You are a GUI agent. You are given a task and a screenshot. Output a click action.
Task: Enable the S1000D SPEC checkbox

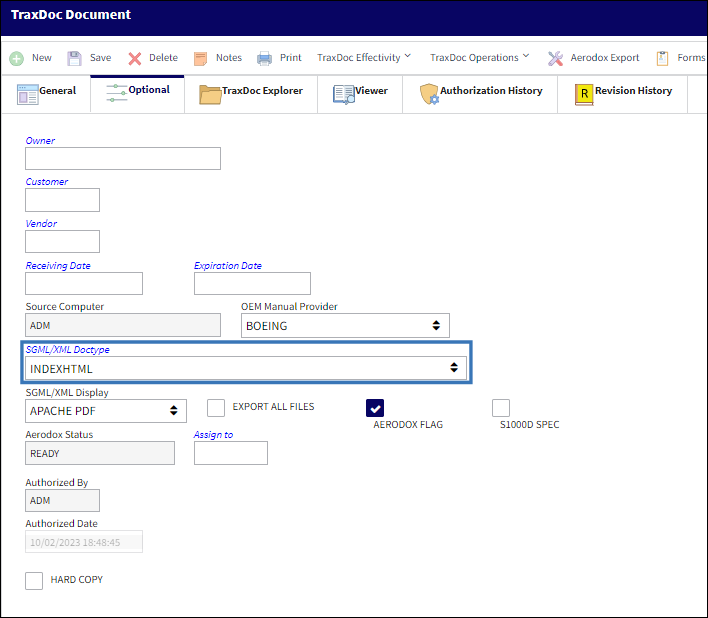[x=501, y=408]
